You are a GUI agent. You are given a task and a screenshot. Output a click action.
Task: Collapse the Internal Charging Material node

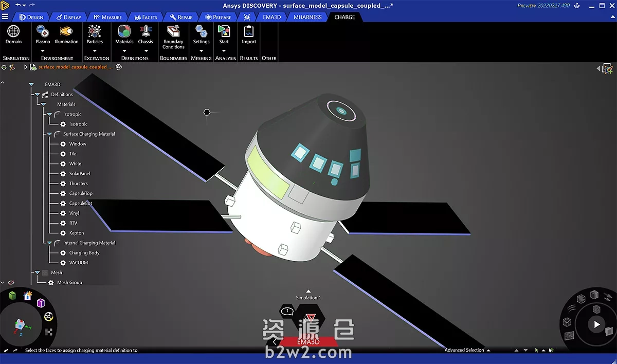(49, 243)
